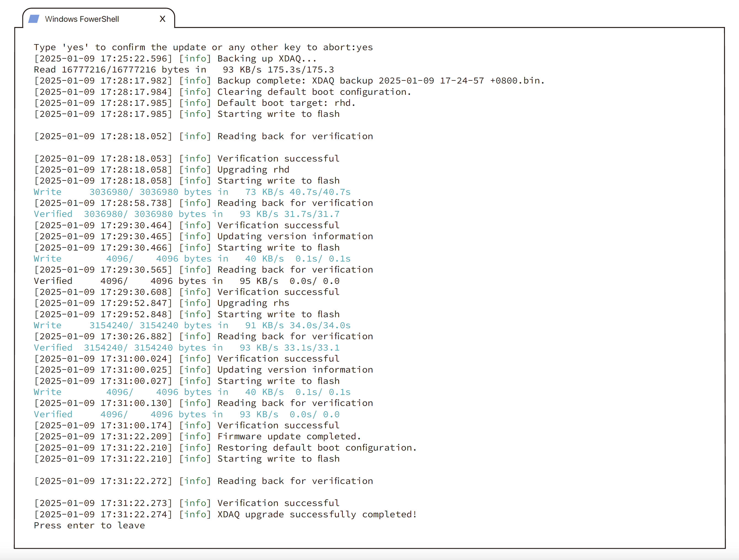Click the 'Backup complete: XDAQ backup' line
The image size is (739, 560).
(289, 80)
